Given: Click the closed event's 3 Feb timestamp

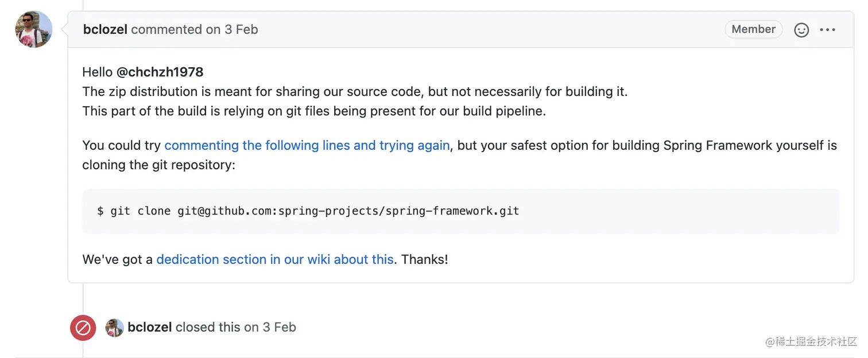Looking at the screenshot, I should click(279, 327).
